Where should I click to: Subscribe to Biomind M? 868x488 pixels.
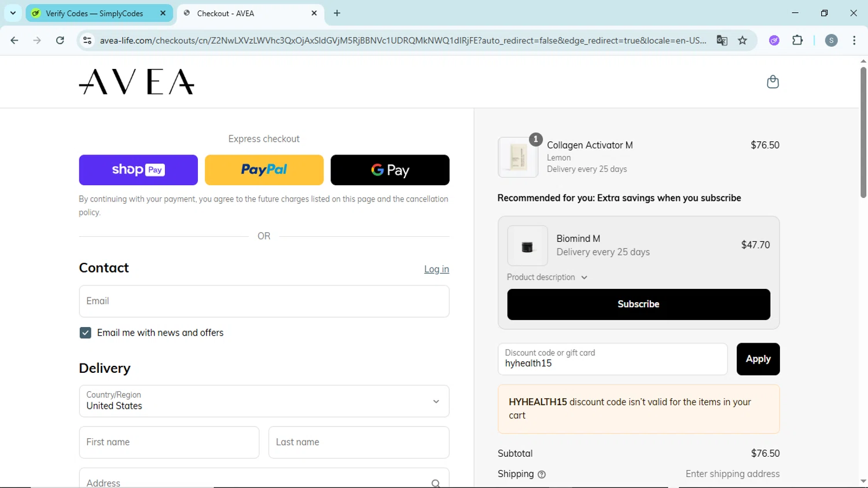[638, 304]
